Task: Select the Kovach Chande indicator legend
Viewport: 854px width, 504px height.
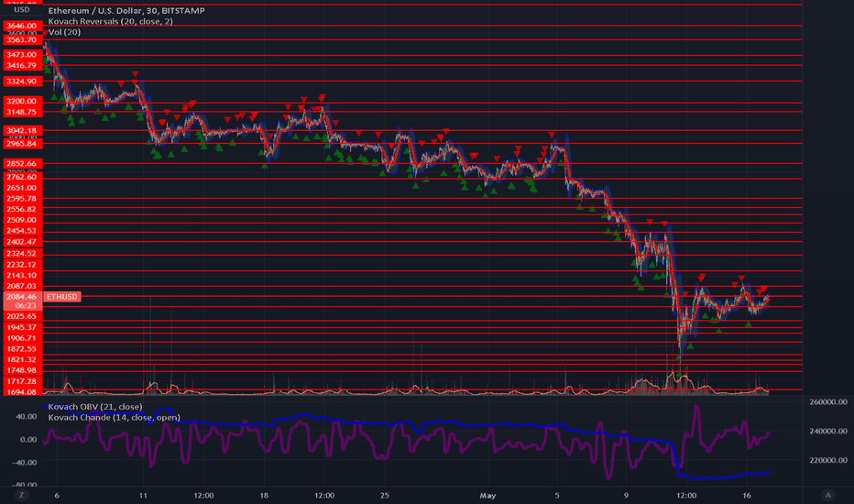Action: (114, 417)
